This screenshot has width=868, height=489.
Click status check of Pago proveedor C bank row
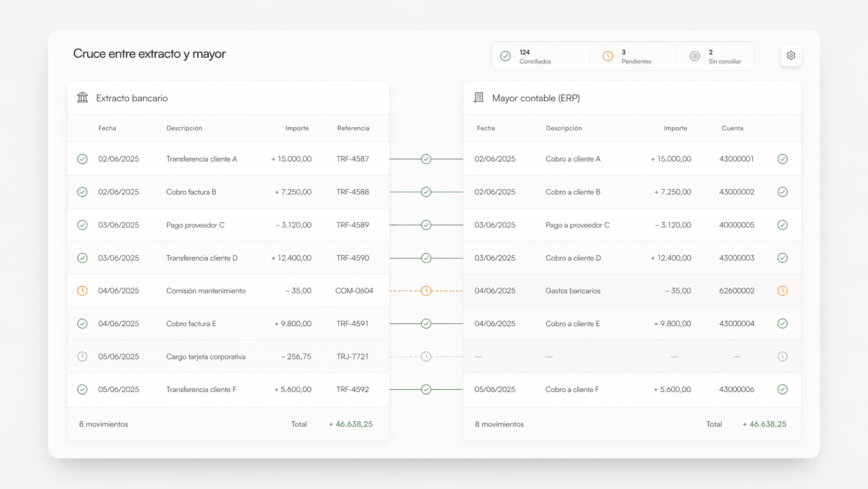coord(82,225)
